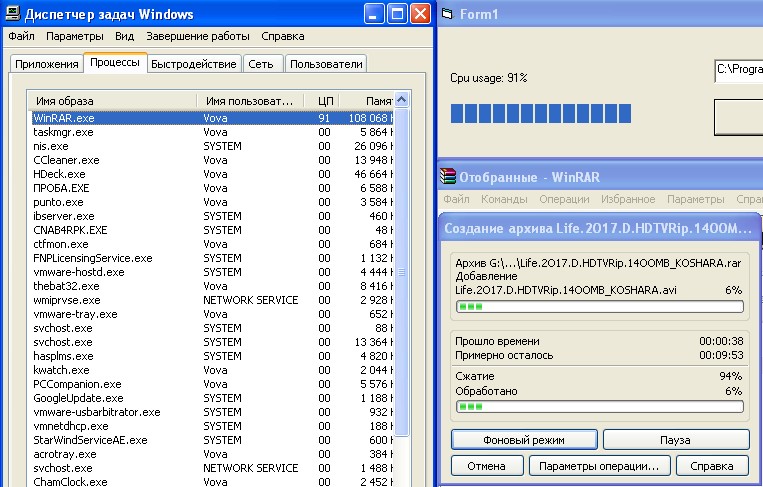Open the Параметры menu in Task Manager
Screen dimensions: 763x487
74,36
